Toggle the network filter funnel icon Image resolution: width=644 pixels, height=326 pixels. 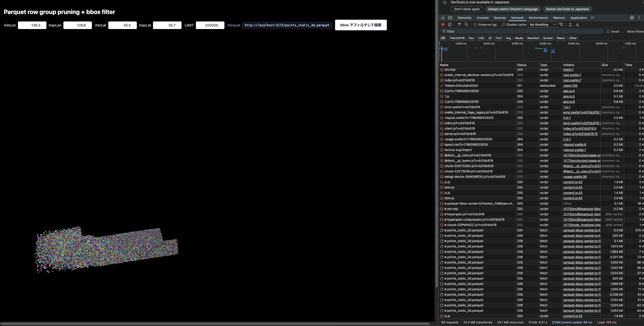click(459, 24)
